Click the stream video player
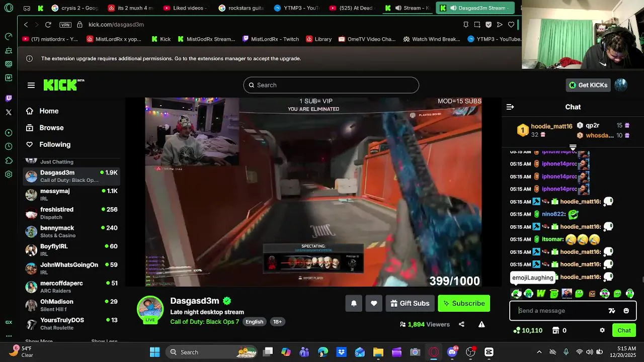Viewport: 644px width, 362px height. pyautogui.click(x=313, y=192)
